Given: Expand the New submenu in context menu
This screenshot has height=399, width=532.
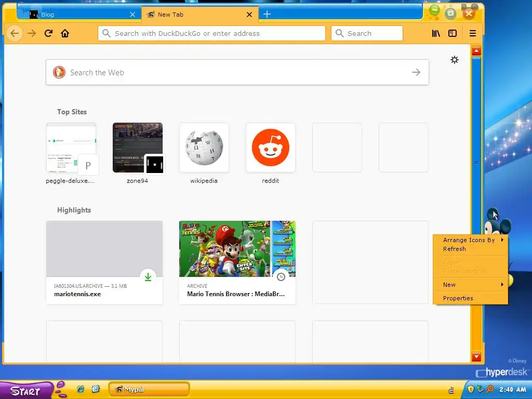Looking at the screenshot, I should click(x=471, y=285).
